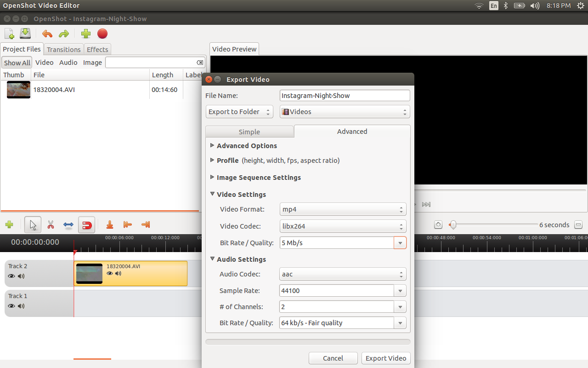
Task: Click the Import Files toolbar icon
Action: pos(9,34)
